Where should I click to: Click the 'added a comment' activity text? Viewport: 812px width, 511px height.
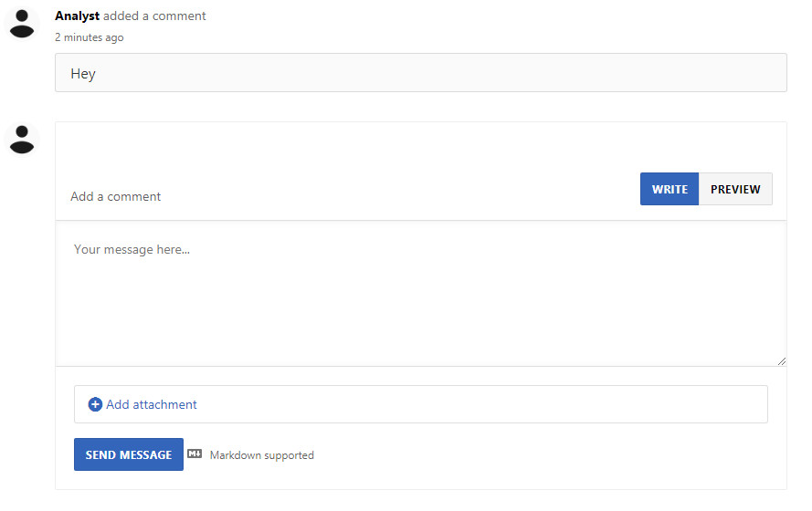[x=154, y=16]
